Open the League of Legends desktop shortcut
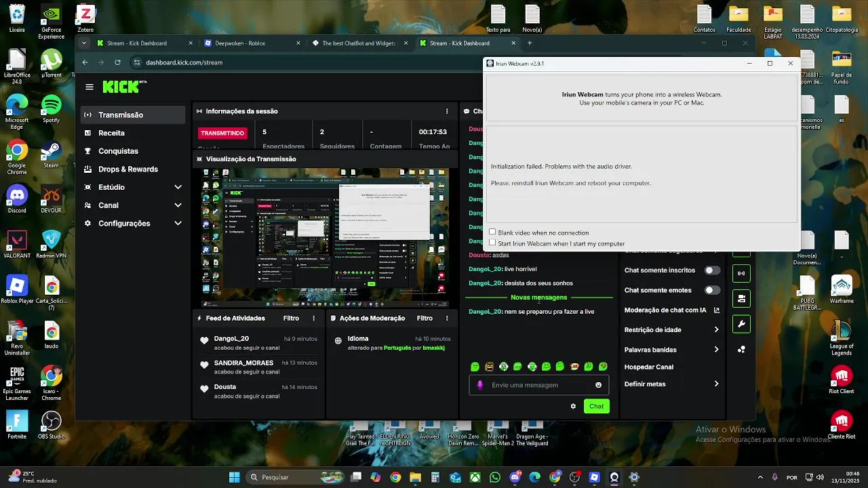The height and width of the screenshot is (488, 868). tap(842, 335)
